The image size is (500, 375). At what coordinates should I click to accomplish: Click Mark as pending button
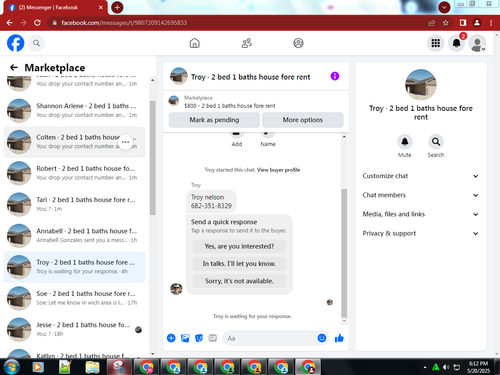pyautogui.click(x=214, y=120)
